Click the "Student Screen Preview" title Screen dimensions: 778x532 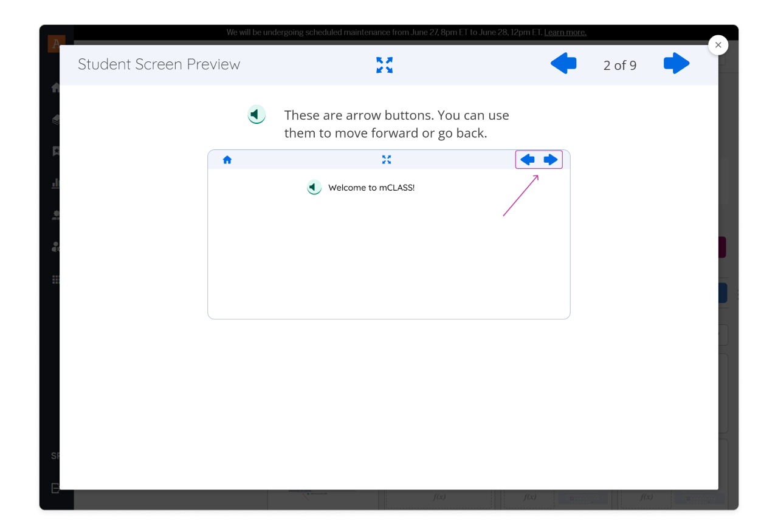pyautogui.click(x=159, y=64)
